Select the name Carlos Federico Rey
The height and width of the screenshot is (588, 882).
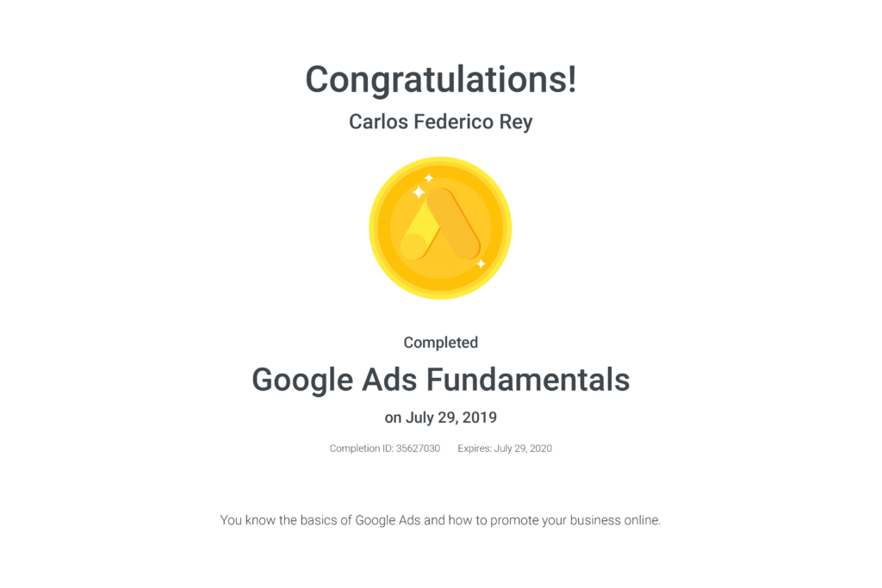click(440, 121)
